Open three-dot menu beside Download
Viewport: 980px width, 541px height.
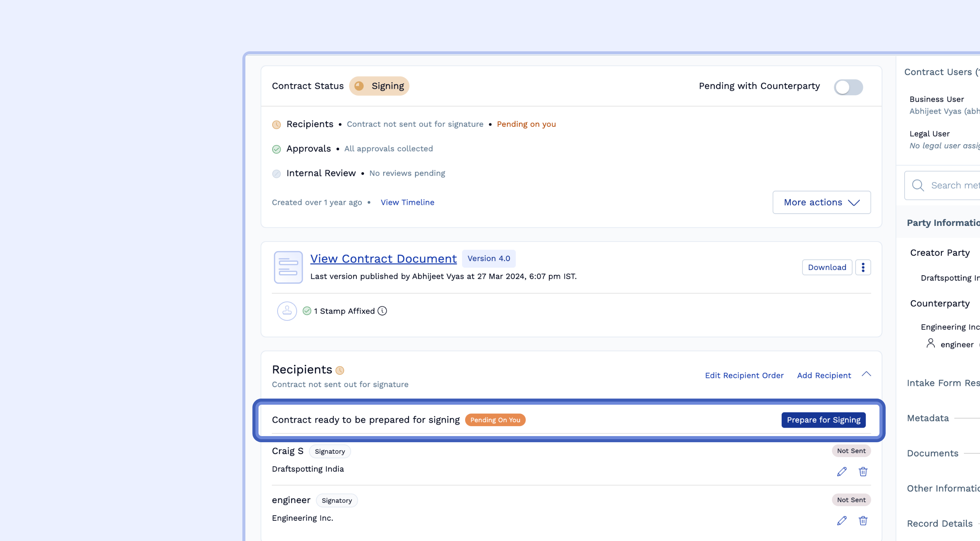(x=863, y=267)
